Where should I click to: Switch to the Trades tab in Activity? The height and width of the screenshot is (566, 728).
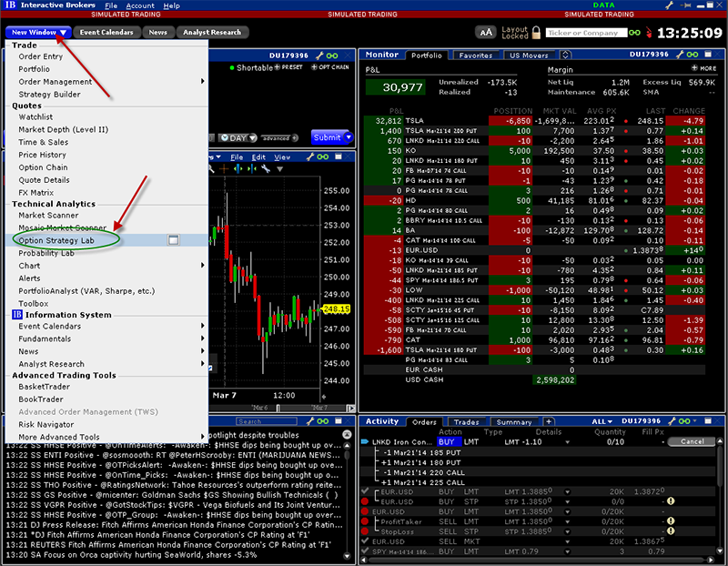point(466,422)
